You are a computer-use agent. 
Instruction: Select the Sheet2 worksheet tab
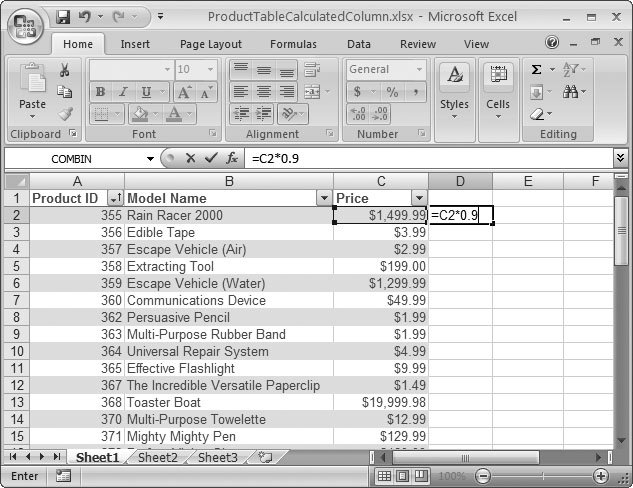[158, 458]
